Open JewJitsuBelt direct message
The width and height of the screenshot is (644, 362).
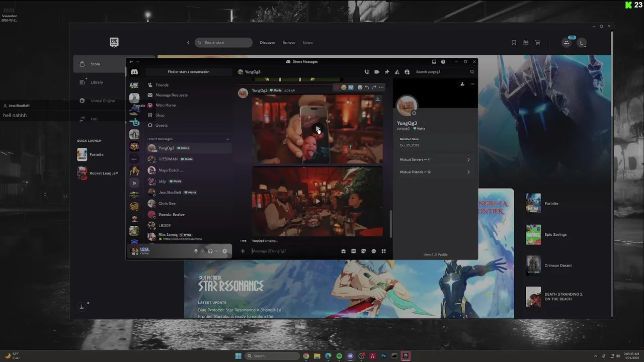pyautogui.click(x=189, y=192)
